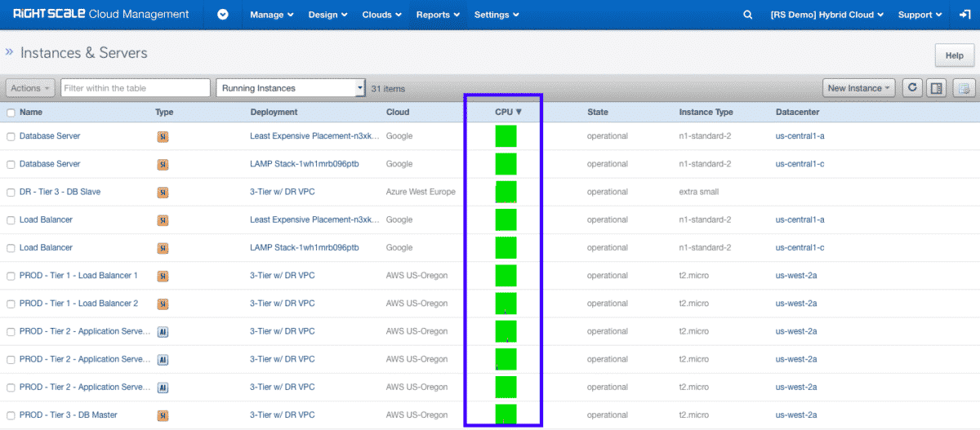Select the DR - Tier 3 - DB Slave checkbox
The width and height of the screenshot is (980, 430).
click(x=11, y=193)
